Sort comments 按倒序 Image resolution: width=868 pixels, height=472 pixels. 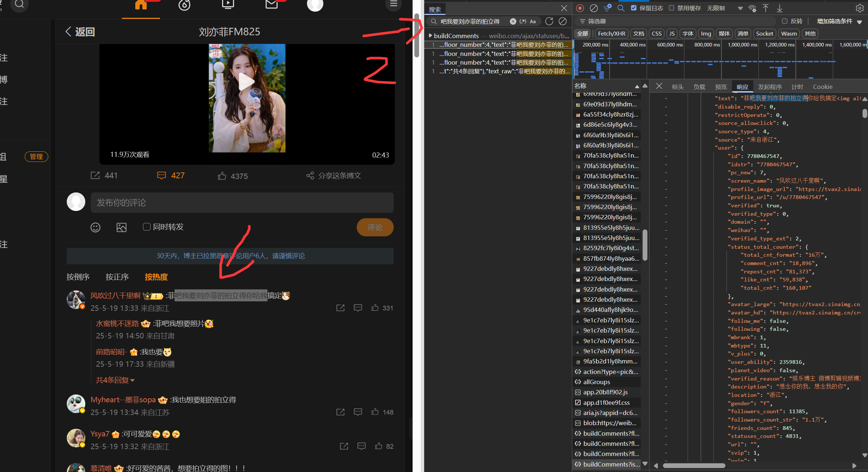(78, 277)
